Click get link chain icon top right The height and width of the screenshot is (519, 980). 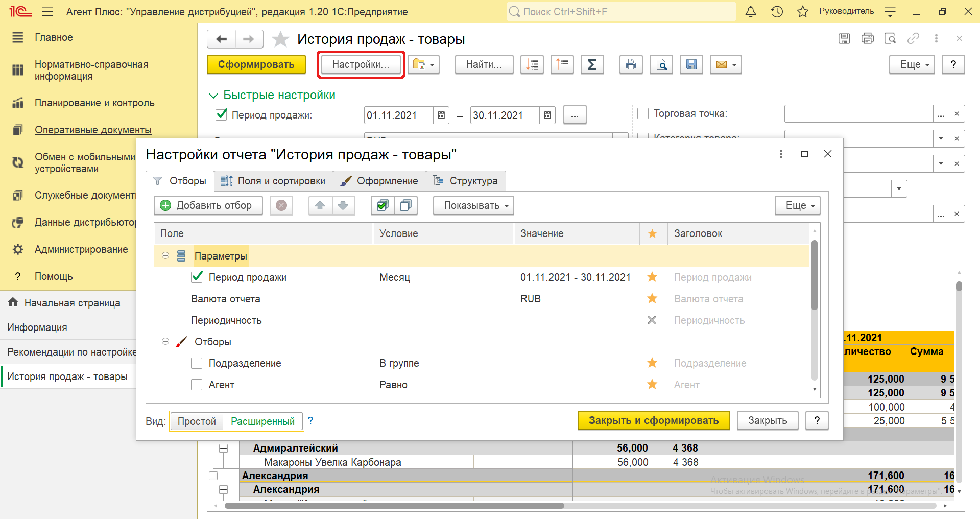tap(913, 38)
